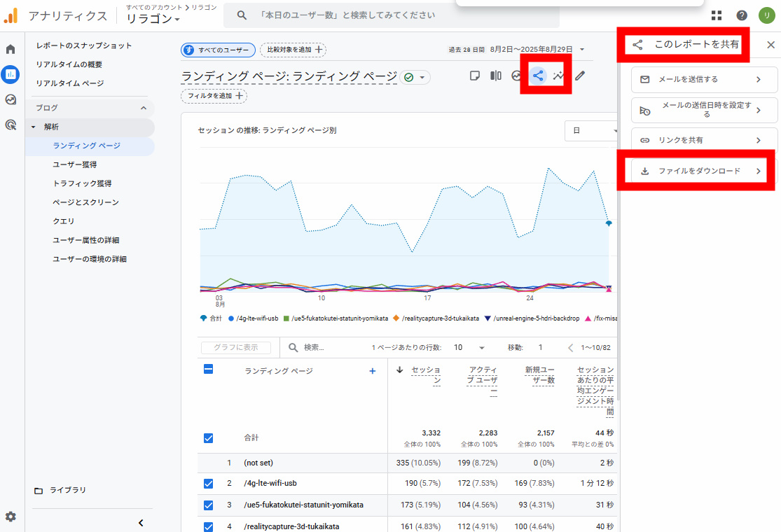This screenshot has height=532, width=781.
Task: Open the Google apps grid icon
Action: click(x=716, y=15)
